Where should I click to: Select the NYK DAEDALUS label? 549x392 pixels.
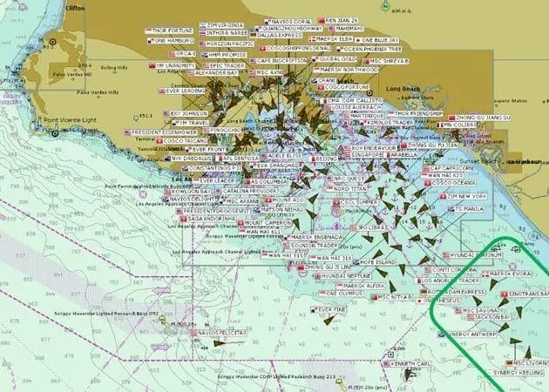point(189,159)
